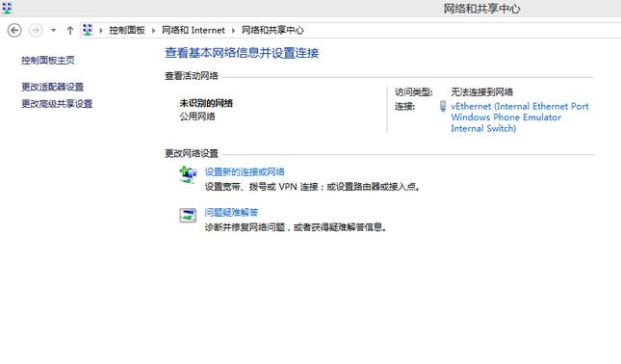Open the vEthernet Internal Switch connection link
The width and height of the screenshot is (621, 364).
point(520,117)
